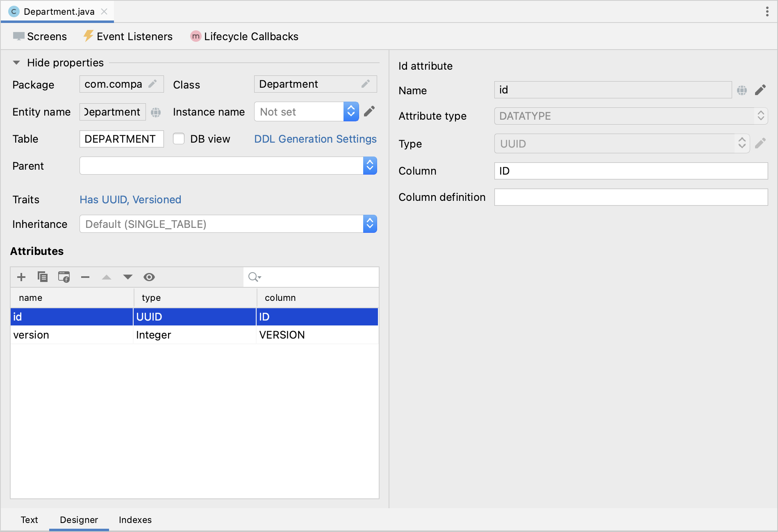Click the minus icon to remove attribute
778x532 pixels.
(85, 277)
